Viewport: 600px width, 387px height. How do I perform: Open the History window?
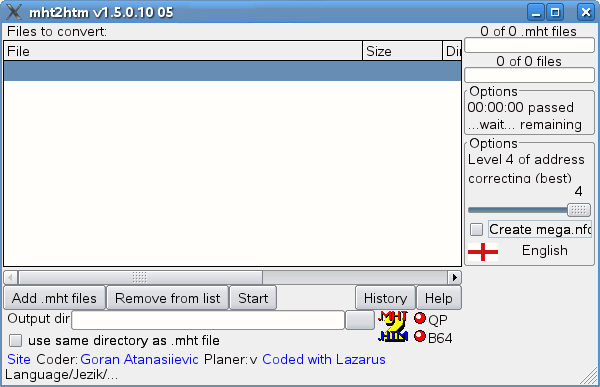385,298
